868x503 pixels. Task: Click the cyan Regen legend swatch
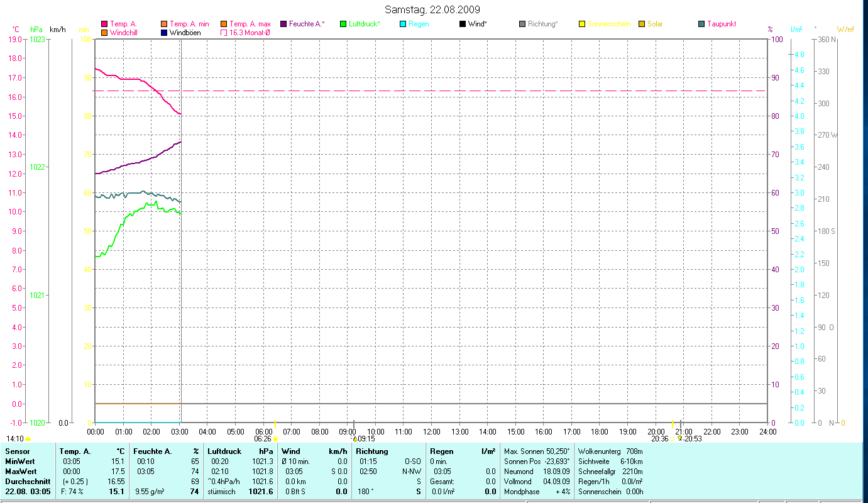click(403, 24)
